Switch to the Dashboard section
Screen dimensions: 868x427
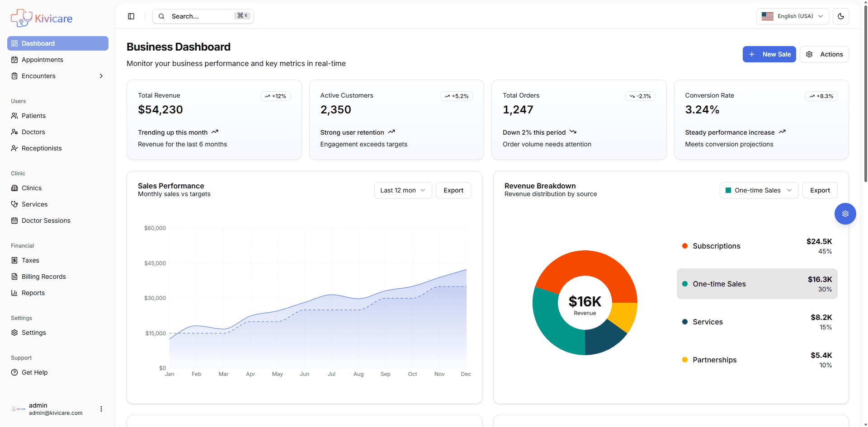[x=38, y=43]
